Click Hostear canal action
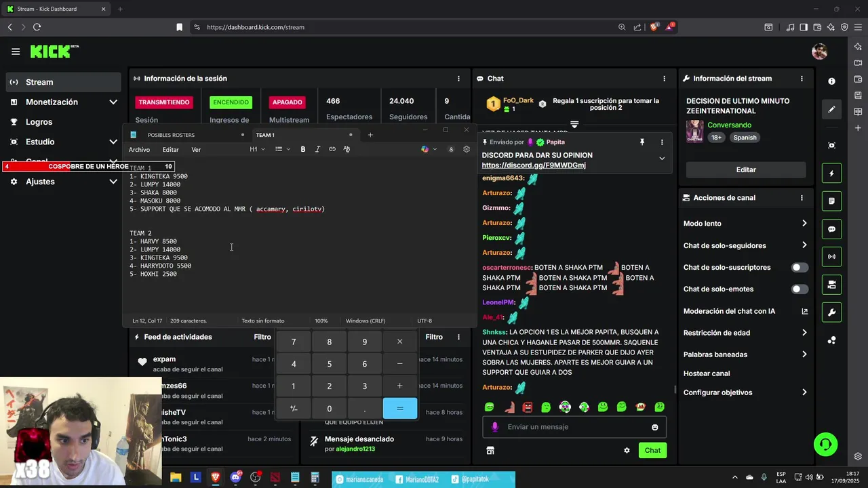The image size is (868, 488). pos(707,373)
